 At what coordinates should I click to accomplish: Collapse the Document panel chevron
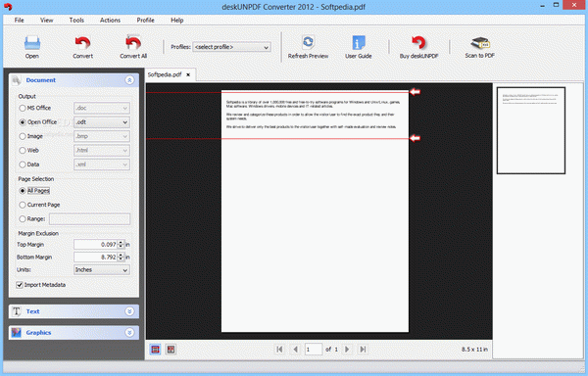pyautogui.click(x=129, y=80)
